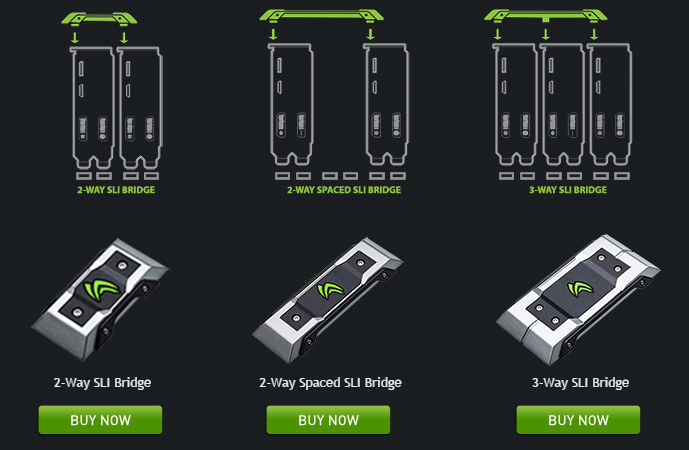Image resolution: width=689 pixels, height=450 pixels.
Task: Click BUY NOW for 2-Way Spaced SLI Bridge
Action: (x=328, y=420)
